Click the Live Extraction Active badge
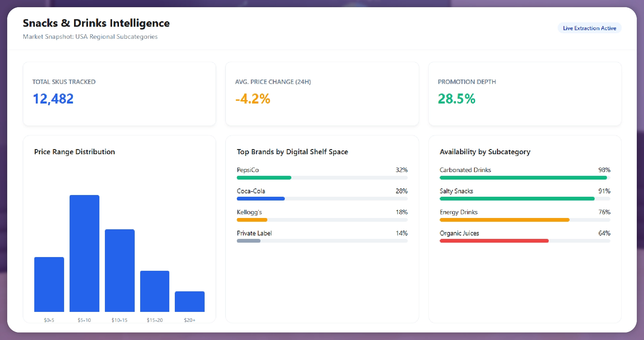The height and width of the screenshot is (340, 644). [x=589, y=28]
